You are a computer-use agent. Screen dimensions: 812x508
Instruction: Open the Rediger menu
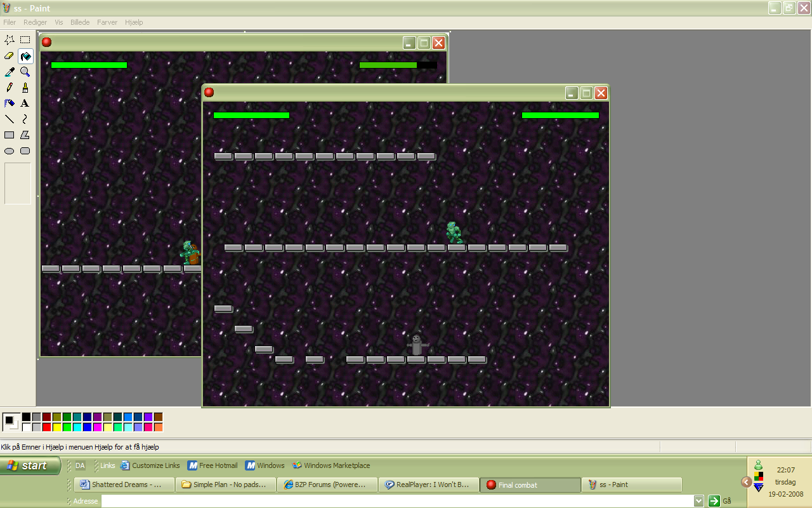coord(36,22)
